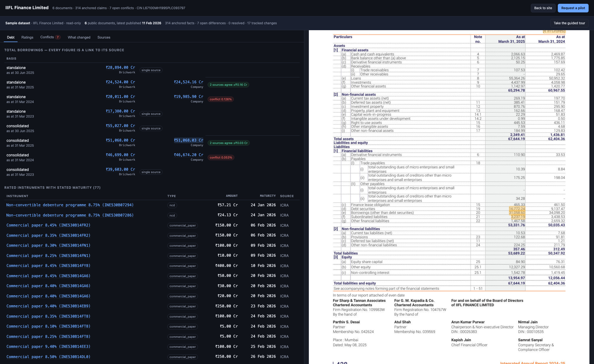
Task: Click the Maturity column header
Action: click(x=268, y=196)
